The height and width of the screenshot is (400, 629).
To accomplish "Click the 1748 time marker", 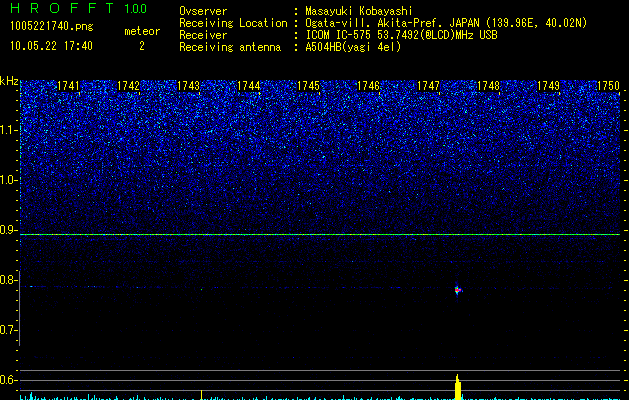I will pyautogui.click(x=489, y=86).
